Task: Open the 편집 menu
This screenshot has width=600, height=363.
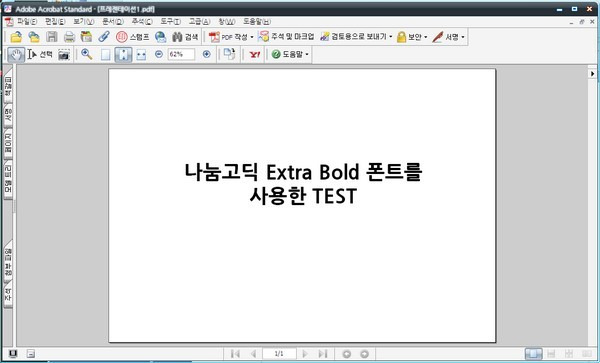Action: coord(55,21)
